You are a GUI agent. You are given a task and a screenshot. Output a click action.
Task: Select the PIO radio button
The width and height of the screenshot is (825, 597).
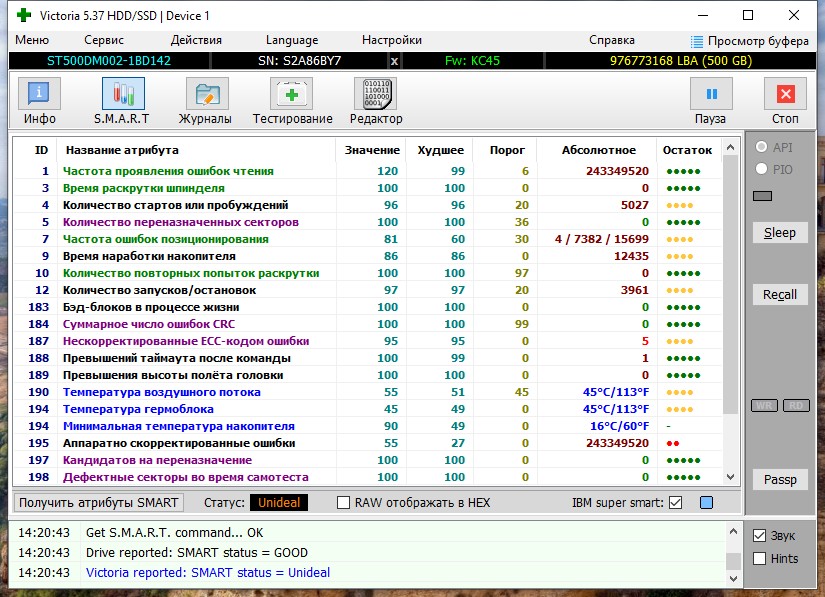[761, 169]
